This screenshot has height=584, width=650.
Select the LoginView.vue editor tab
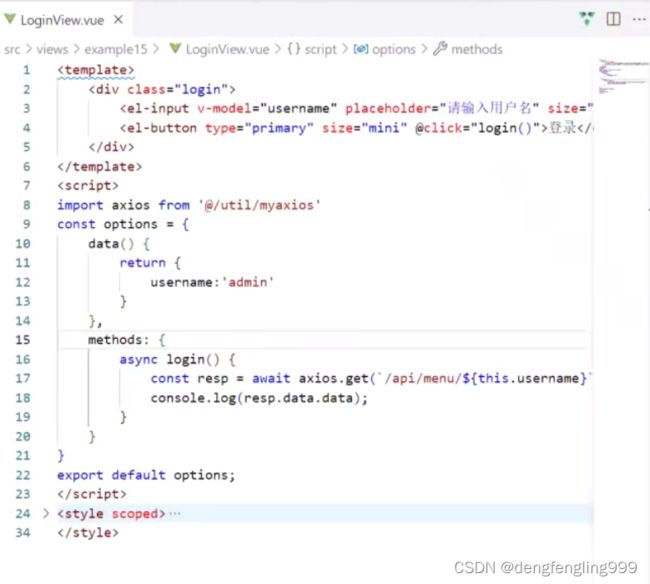tap(66, 19)
